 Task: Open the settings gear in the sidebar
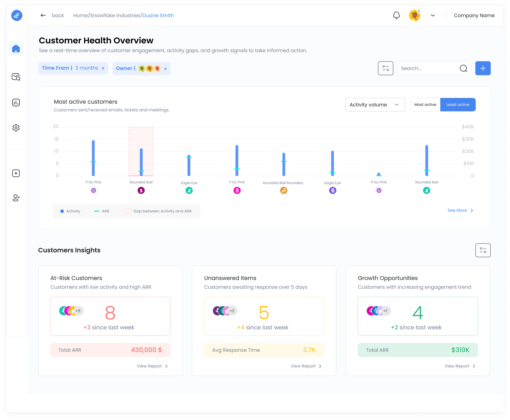(16, 128)
